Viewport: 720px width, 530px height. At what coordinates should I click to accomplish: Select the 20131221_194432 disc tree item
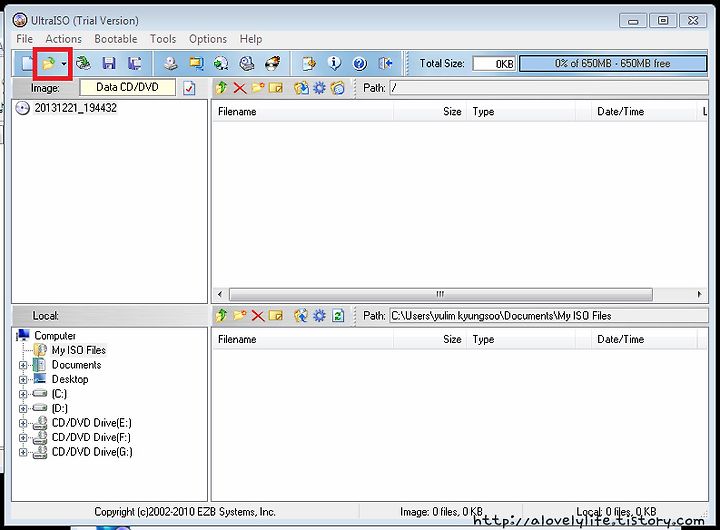click(75, 108)
